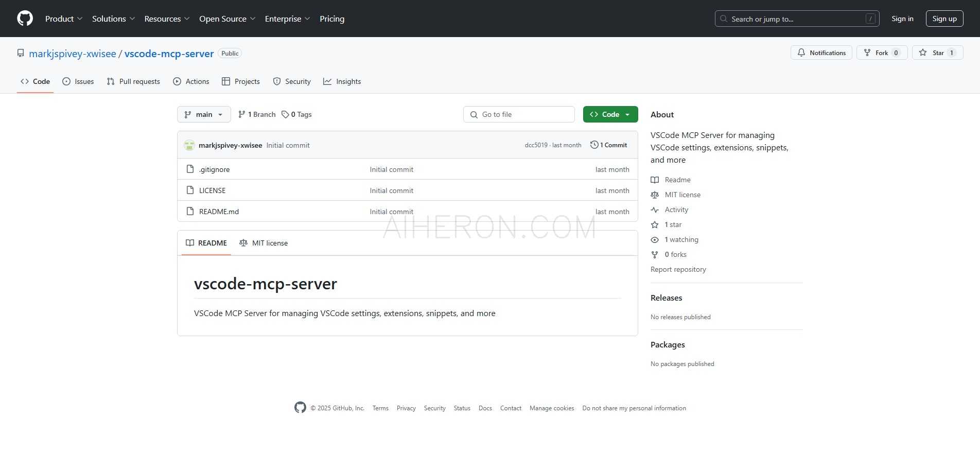Open commit hash dcc5019
The width and height of the screenshot is (980, 453).
click(x=536, y=145)
